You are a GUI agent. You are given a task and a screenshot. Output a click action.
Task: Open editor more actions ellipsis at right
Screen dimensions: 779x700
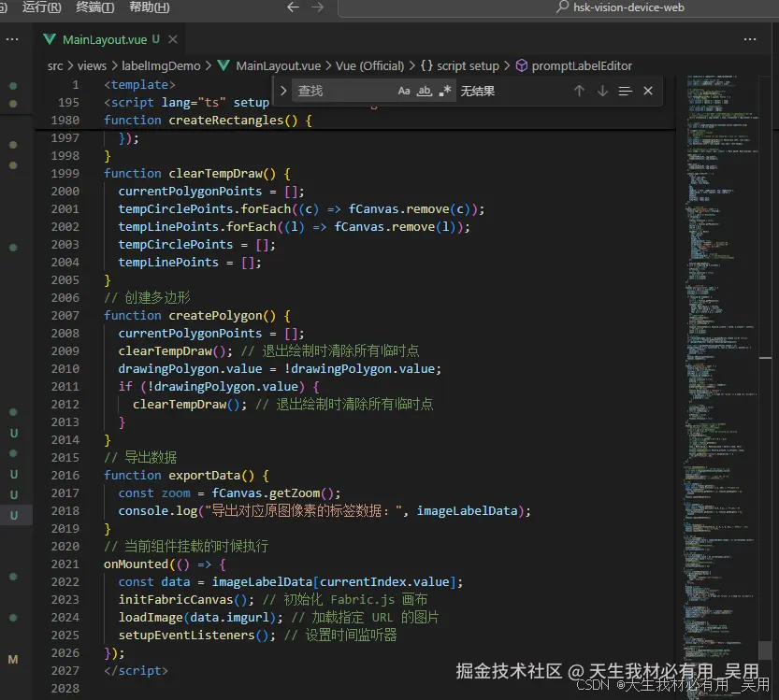pyautogui.click(x=750, y=39)
